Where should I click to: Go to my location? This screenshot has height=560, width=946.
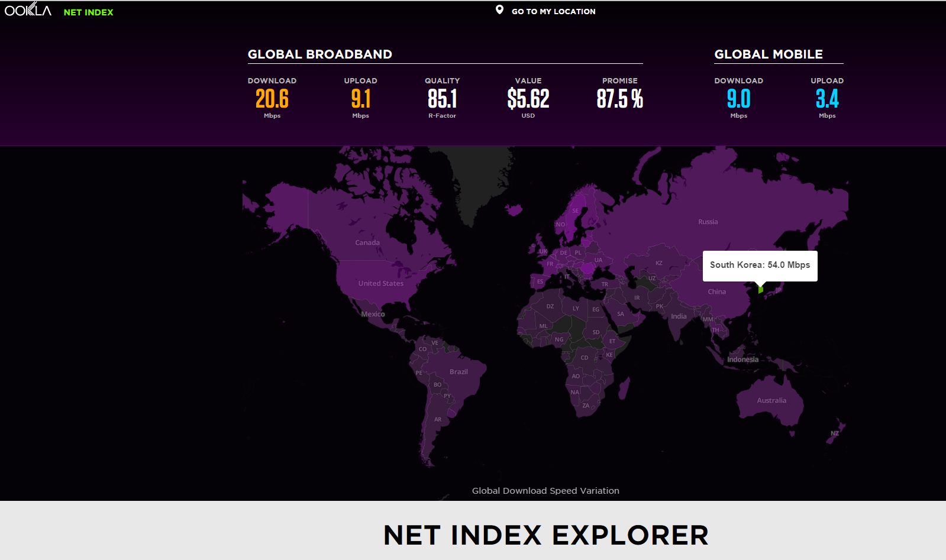point(553,11)
